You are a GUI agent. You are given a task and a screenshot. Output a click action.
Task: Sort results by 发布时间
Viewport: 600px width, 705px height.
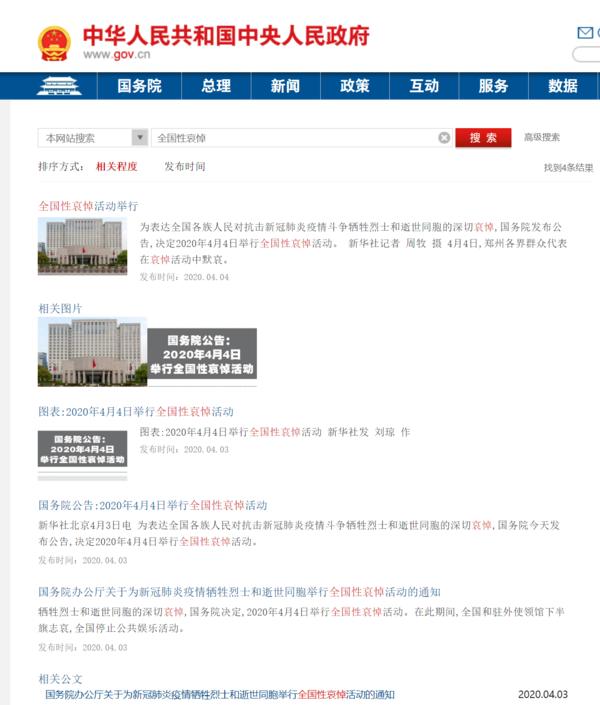click(x=185, y=166)
